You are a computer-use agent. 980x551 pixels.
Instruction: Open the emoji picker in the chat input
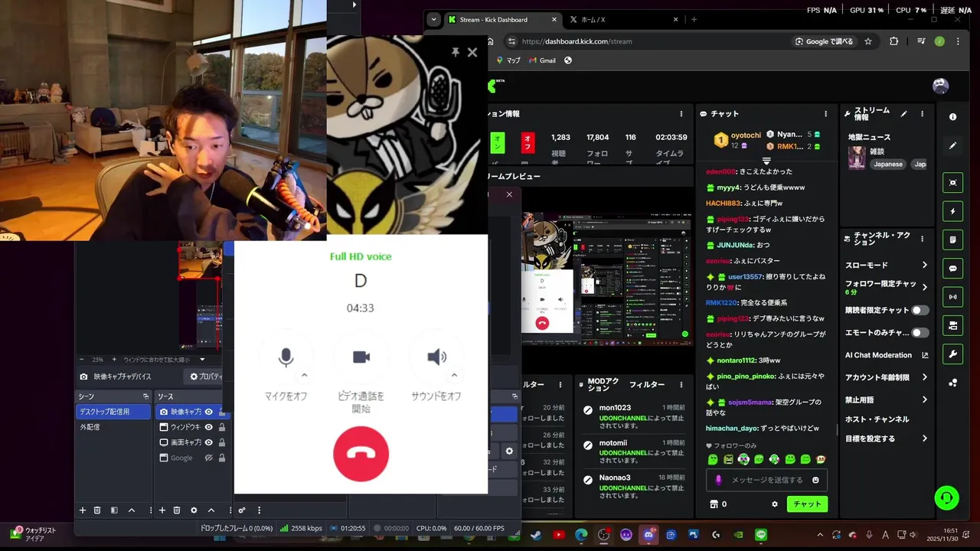pyautogui.click(x=815, y=480)
